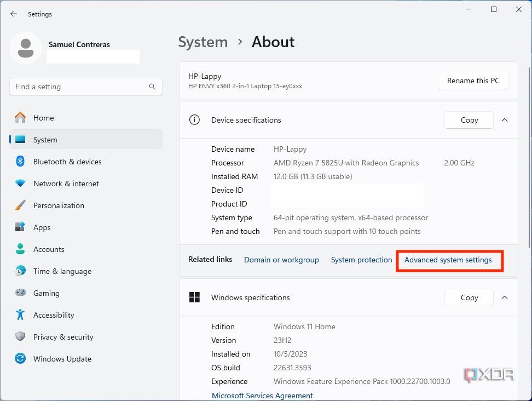This screenshot has height=401, width=532.
Task: Open the Home settings page
Action: point(86,118)
